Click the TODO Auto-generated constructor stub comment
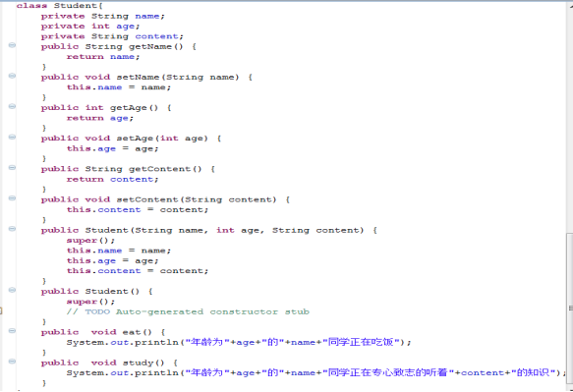The image size is (573, 392). [188, 311]
